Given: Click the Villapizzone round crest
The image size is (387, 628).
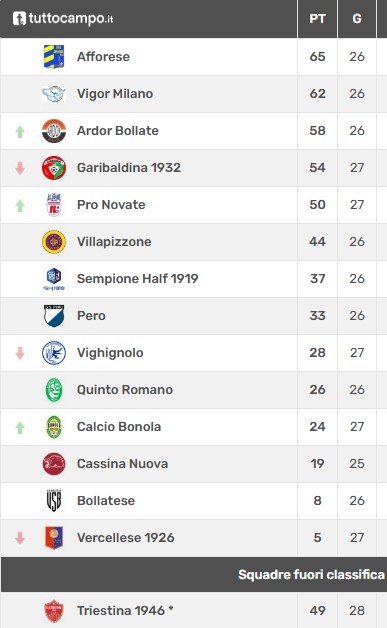Looking at the screenshot, I should pos(54,242).
